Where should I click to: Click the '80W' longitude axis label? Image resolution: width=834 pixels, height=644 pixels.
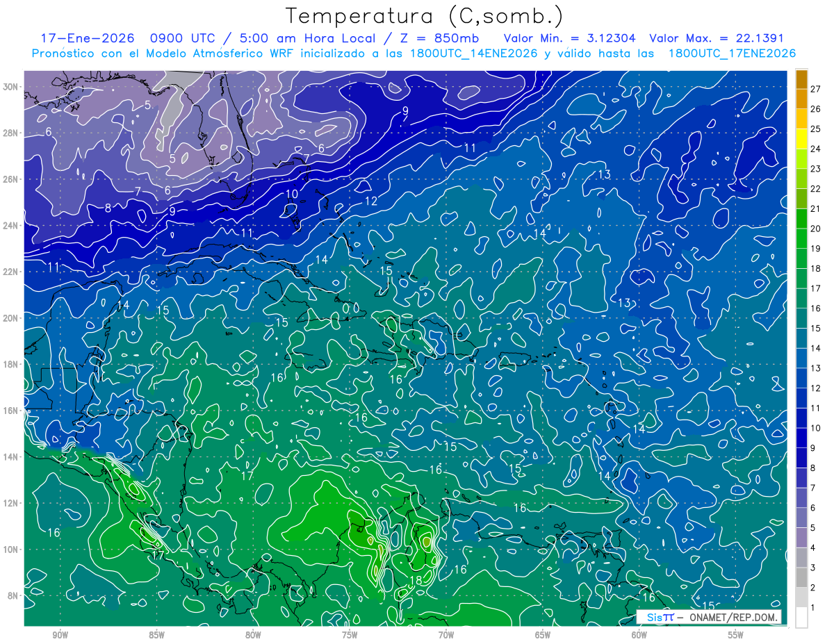click(253, 635)
